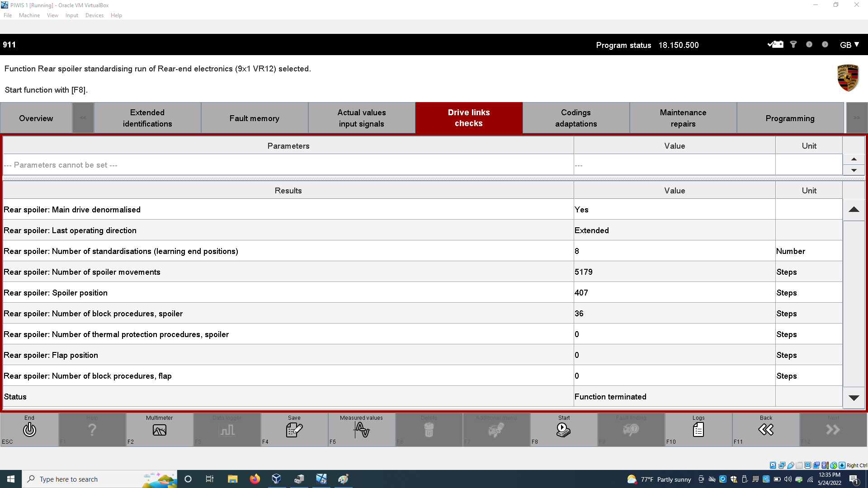Switch to Fault memory tab
Image resolution: width=868 pixels, height=488 pixels.
254,118
